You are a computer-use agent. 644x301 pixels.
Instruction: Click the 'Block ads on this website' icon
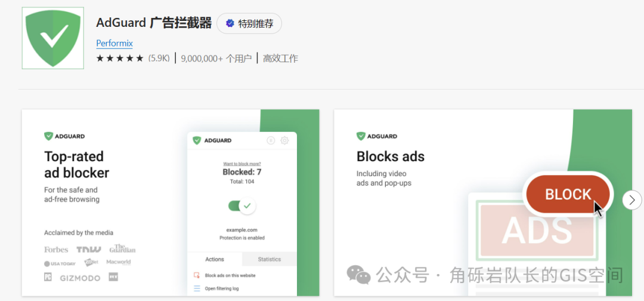pyautogui.click(x=197, y=275)
